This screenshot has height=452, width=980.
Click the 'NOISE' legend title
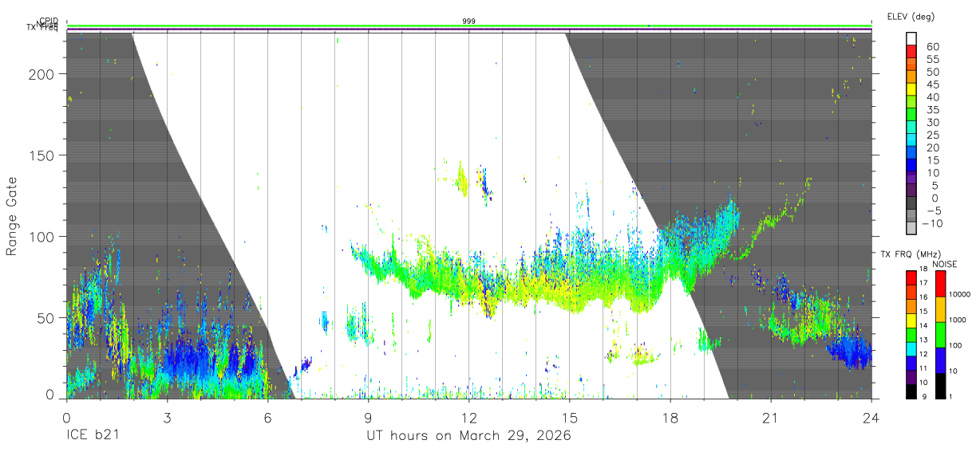(x=945, y=265)
